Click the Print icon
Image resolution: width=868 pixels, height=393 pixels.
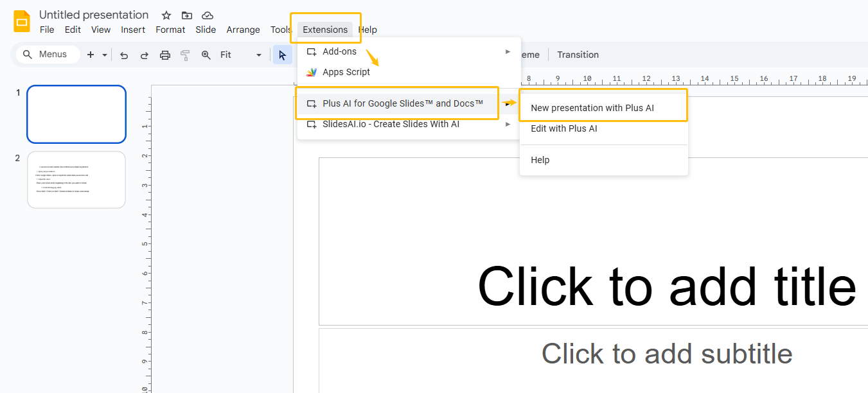click(165, 55)
